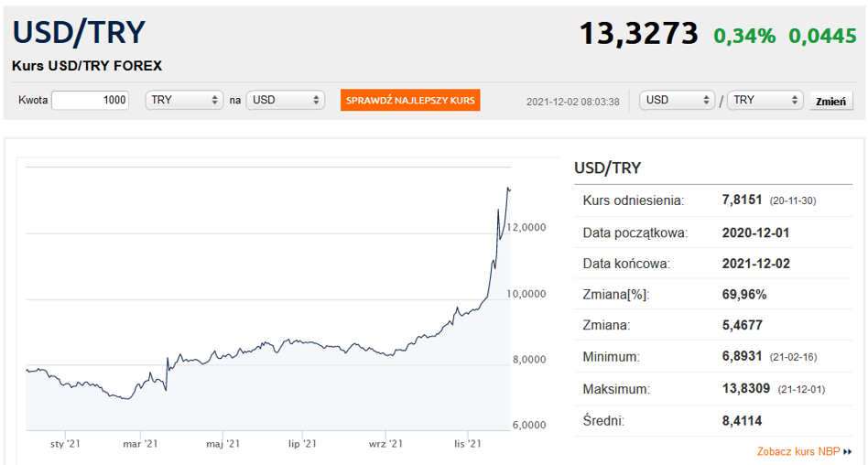Open the USD target currency dropdown after 'na'
Image resolution: width=868 pixels, height=465 pixels.
(286, 100)
